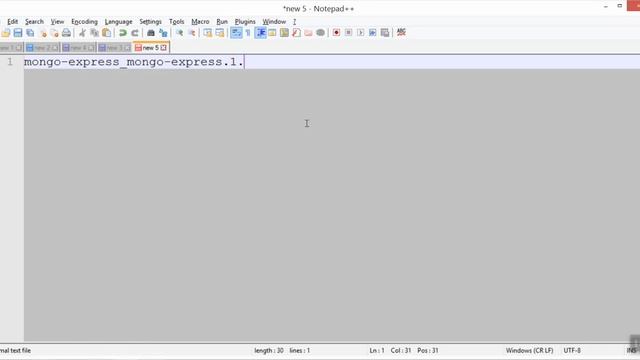
Task: Close the new 2 tab with its X
Action: pos(55,48)
